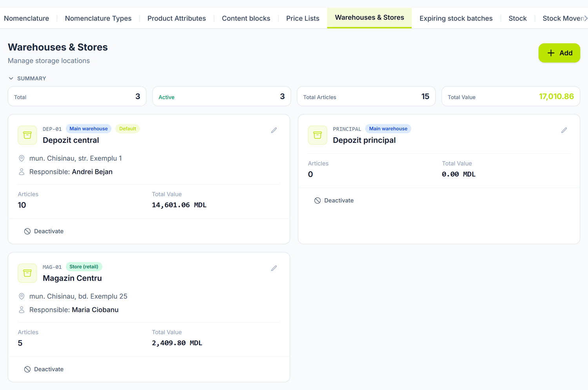The image size is (588, 390).
Task: Add a new warehouse
Action: (559, 53)
